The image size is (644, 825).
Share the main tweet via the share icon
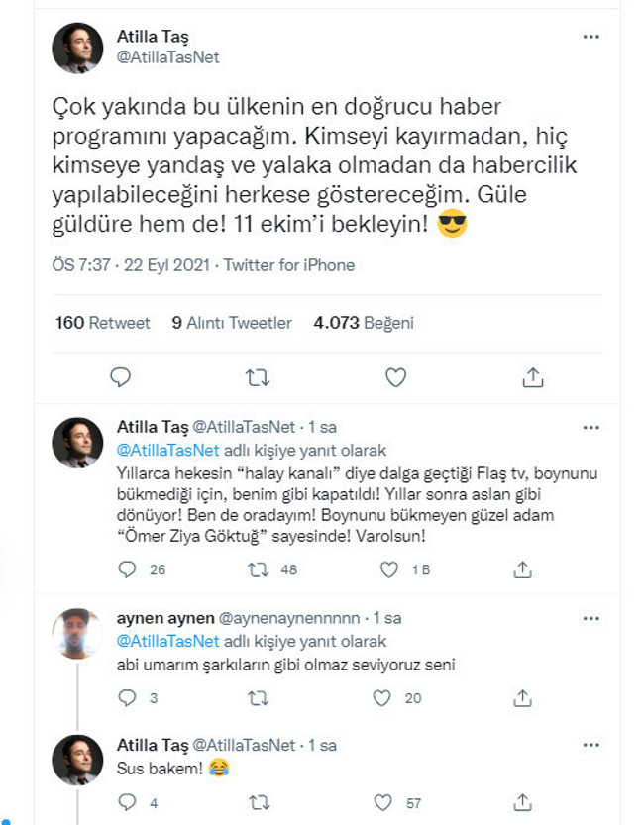[x=535, y=377]
